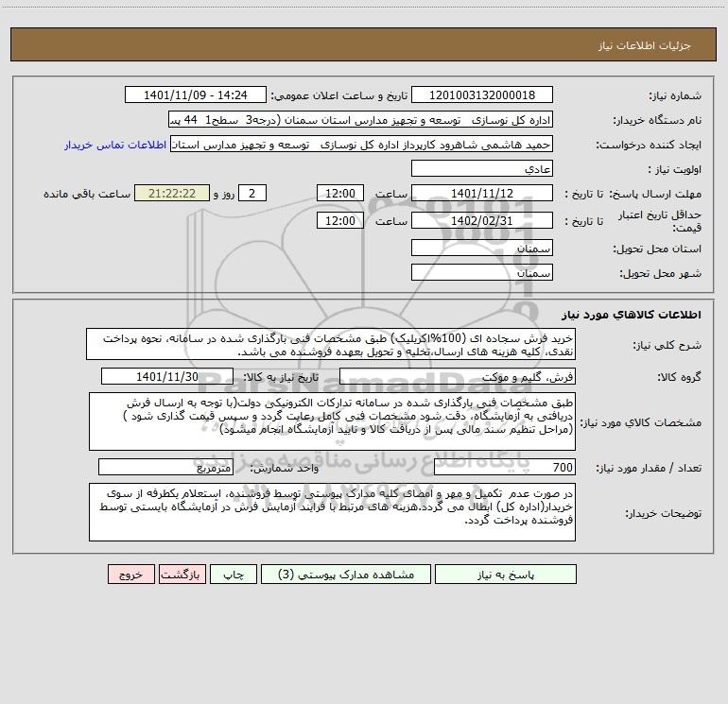Click announcement date field 1401/11/09 - 14:24
The width and height of the screenshot is (728, 704).
click(x=196, y=95)
